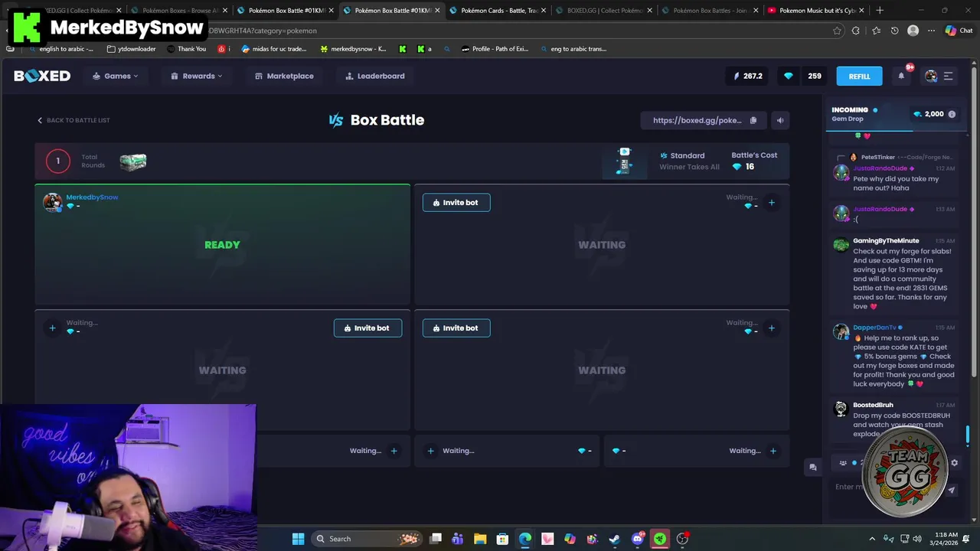Click the taskbar Search box
The image size is (980, 551).
367,539
